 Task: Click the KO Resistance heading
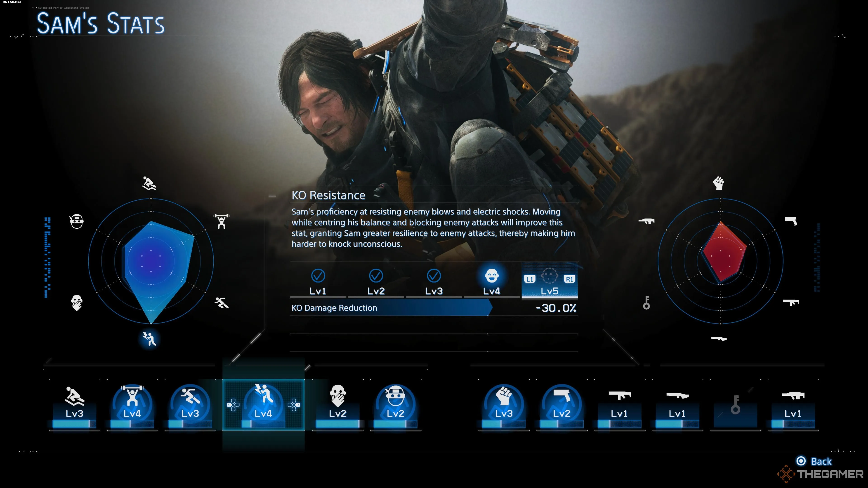pos(328,195)
